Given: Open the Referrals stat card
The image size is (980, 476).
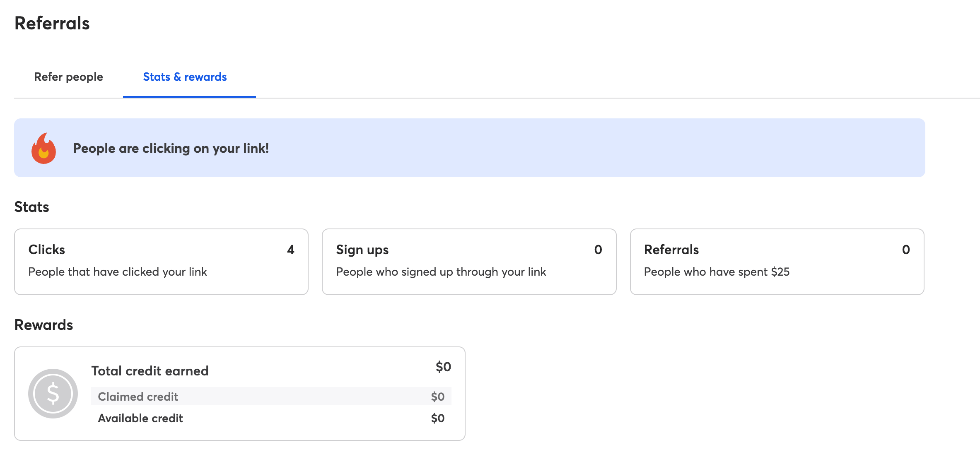Looking at the screenshot, I should pos(777,262).
